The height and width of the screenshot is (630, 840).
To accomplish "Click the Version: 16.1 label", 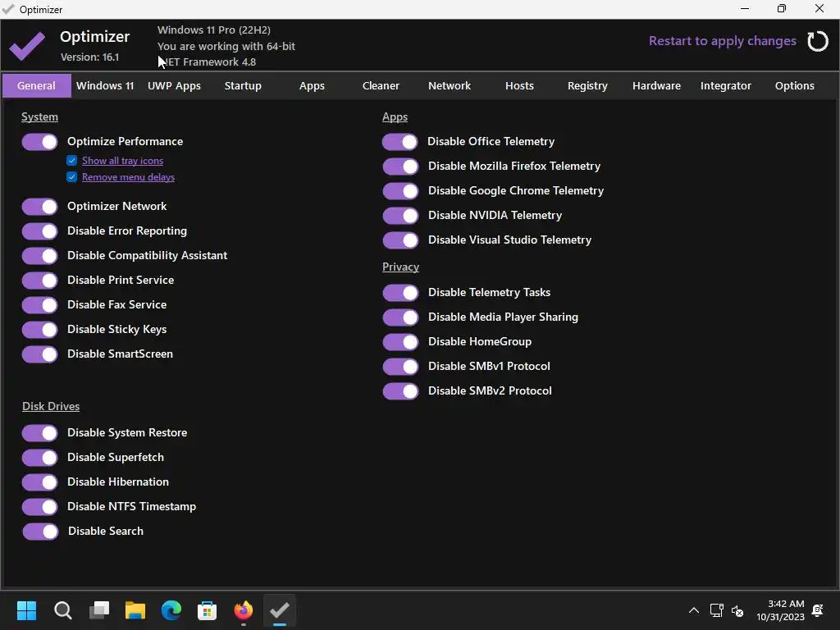I will point(89,57).
